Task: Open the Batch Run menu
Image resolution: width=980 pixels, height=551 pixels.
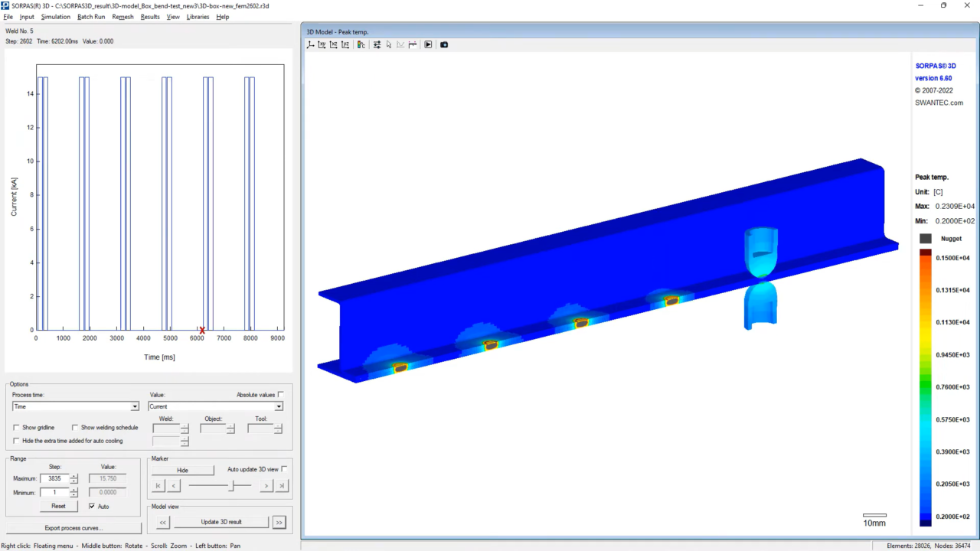Action: click(91, 17)
